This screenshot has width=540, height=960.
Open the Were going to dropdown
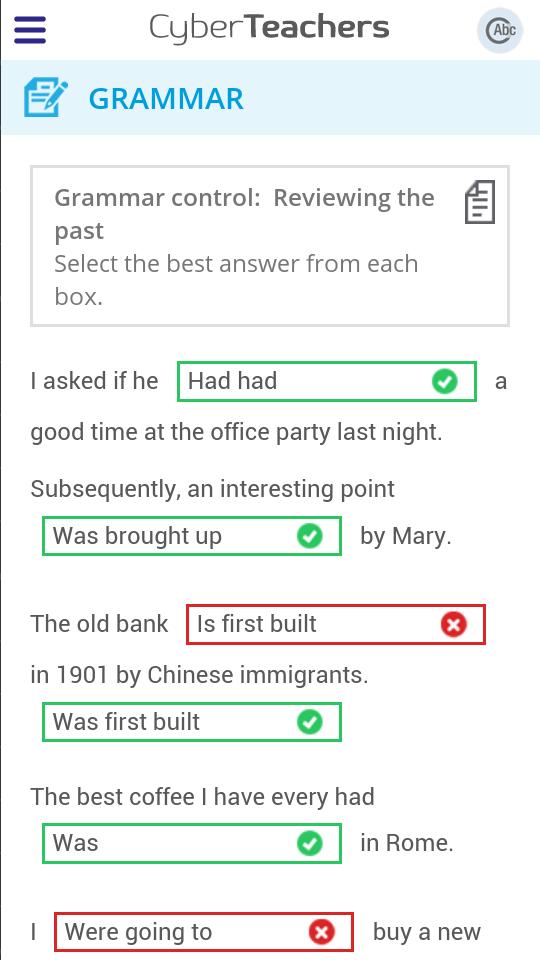tap(204, 932)
